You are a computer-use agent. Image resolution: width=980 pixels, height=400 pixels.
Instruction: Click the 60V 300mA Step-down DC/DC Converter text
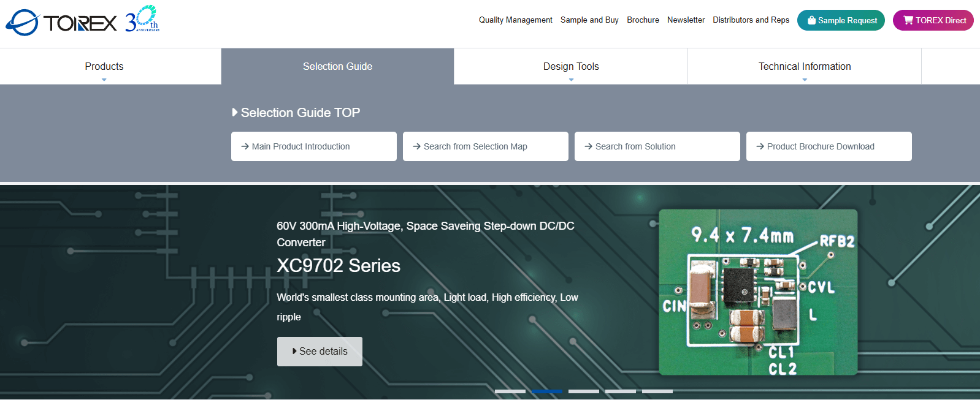pyautogui.click(x=426, y=234)
